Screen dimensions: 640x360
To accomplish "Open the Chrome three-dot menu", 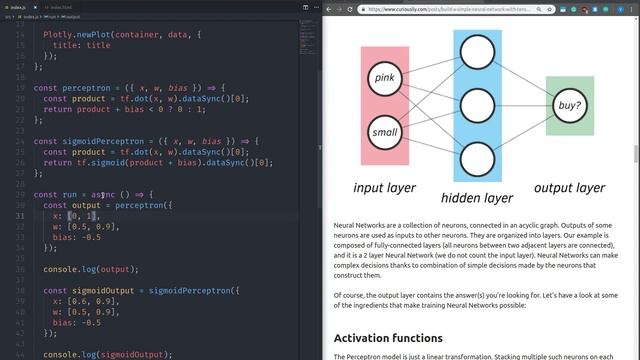I will click(x=631, y=9).
